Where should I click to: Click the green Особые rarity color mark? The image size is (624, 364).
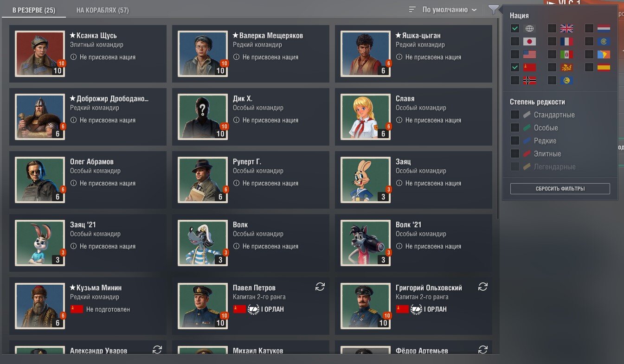pos(527,128)
